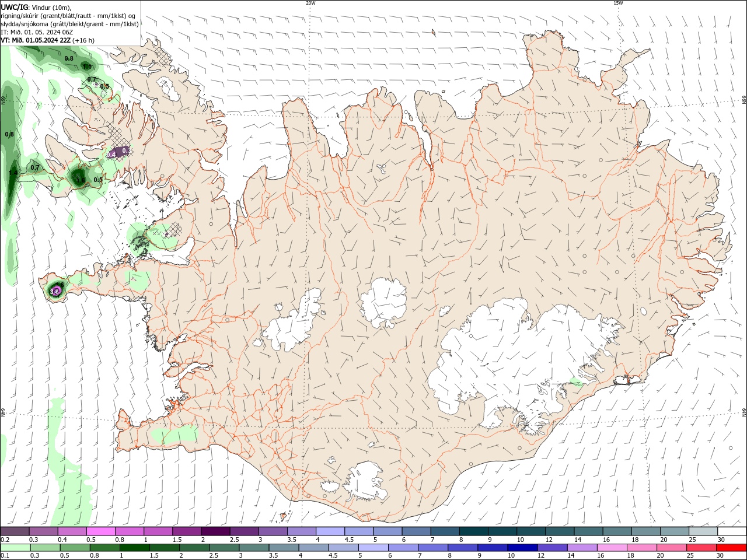
Task: Click the crimson swatch at 25 in the rain scale
Action: (701, 548)
